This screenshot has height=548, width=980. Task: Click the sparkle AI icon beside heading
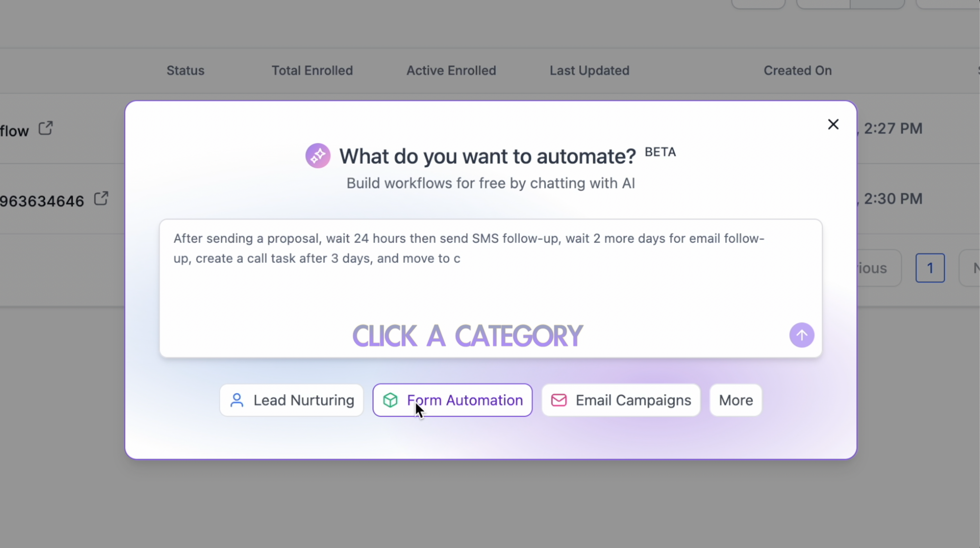(318, 156)
